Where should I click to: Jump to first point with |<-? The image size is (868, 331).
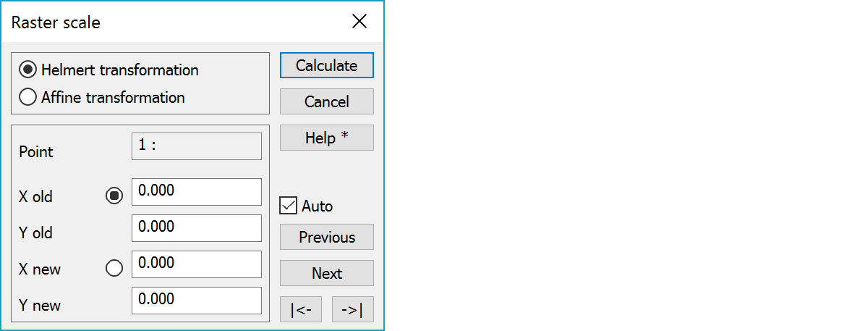coord(301,309)
